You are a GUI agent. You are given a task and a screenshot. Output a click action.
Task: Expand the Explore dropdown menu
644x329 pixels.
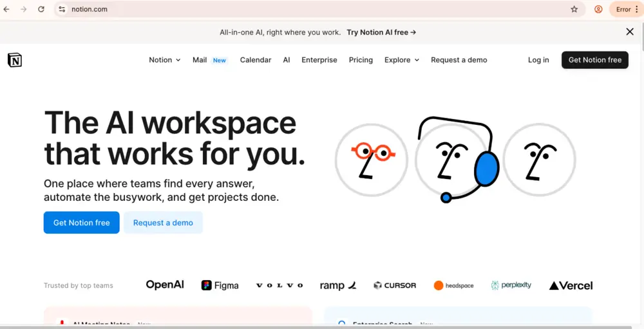pyautogui.click(x=402, y=60)
